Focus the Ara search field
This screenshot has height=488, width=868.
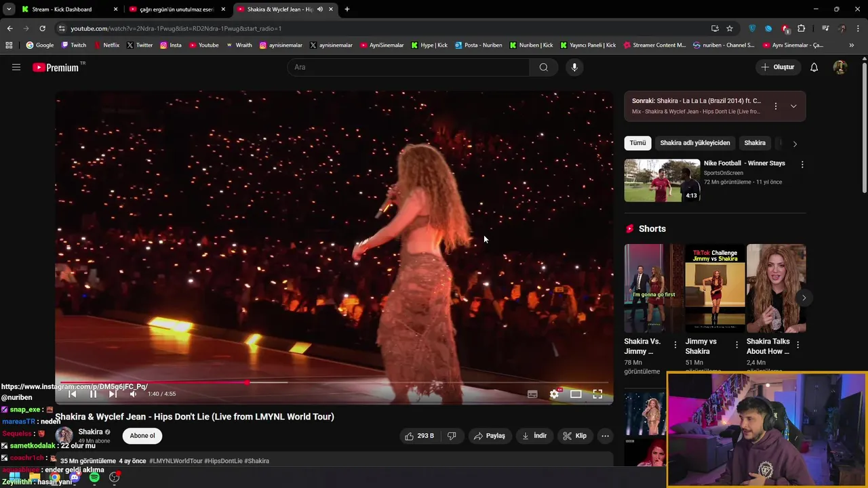pos(409,67)
